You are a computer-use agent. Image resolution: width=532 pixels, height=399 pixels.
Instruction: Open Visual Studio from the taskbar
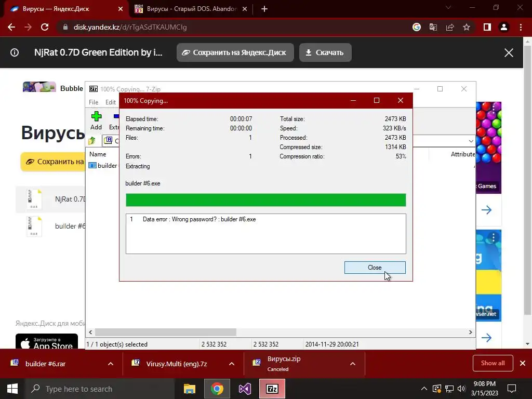245,389
